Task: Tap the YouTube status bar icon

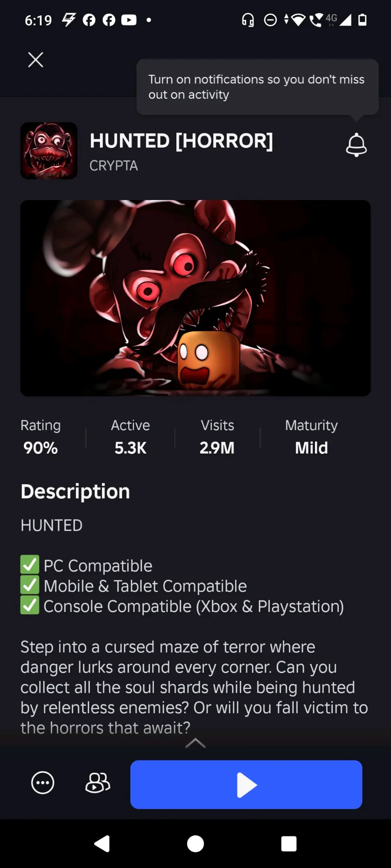Action: point(129,20)
